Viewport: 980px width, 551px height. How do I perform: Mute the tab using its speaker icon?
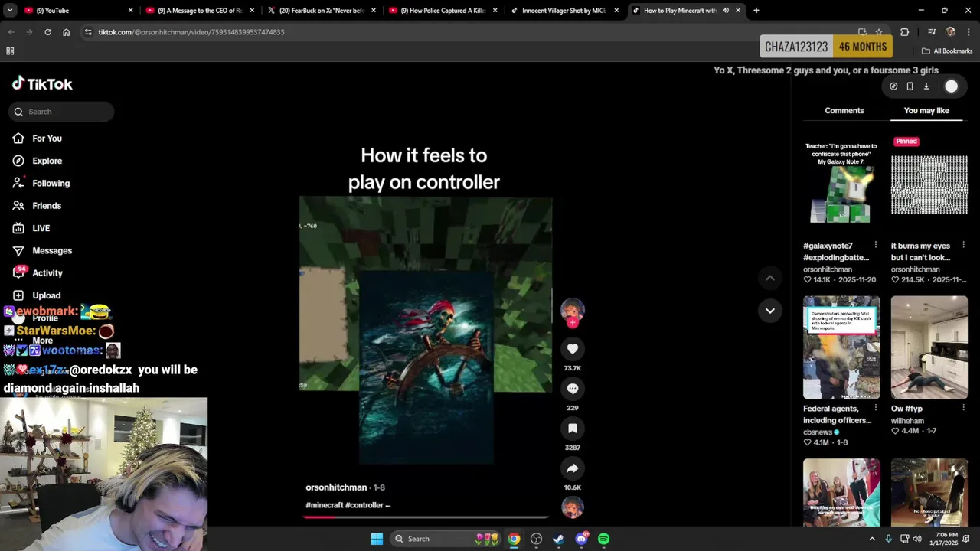725,11
